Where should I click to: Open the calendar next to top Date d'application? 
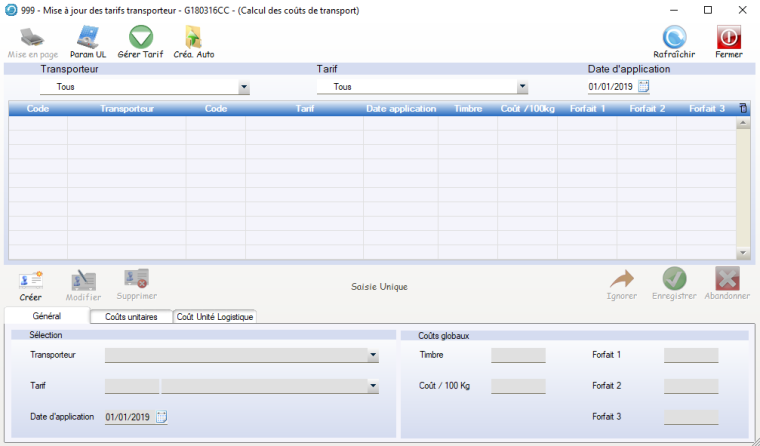point(644,87)
